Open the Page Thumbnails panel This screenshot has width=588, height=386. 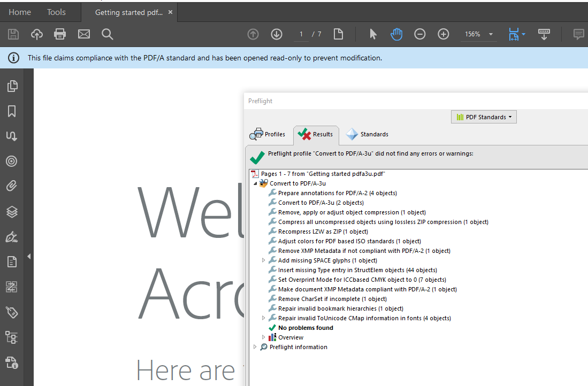[x=12, y=86]
